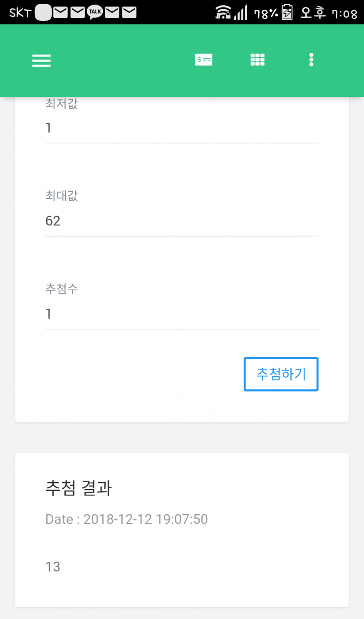364x619 pixels.
Task: Open the hamburger navigation menu
Action: (x=42, y=61)
